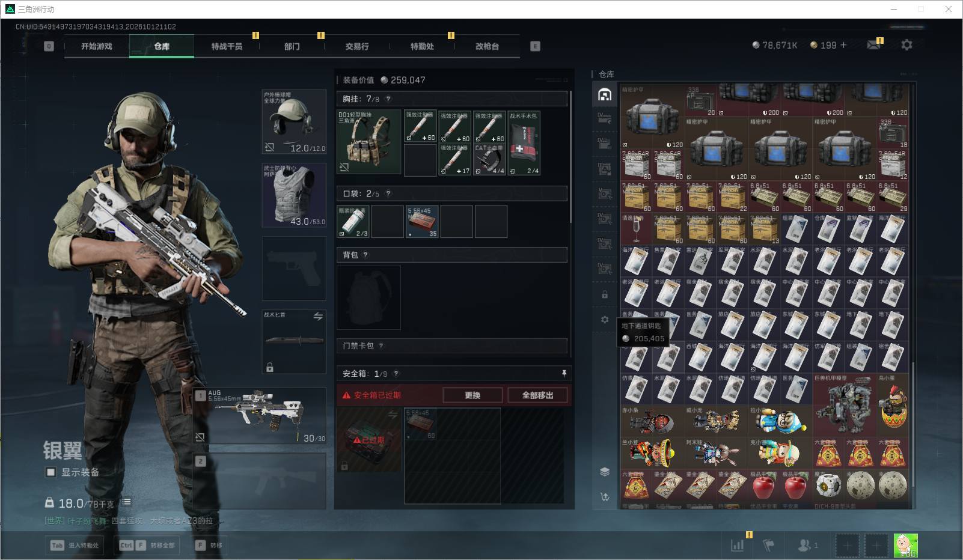
Task: Expand the plus next to 199 currency
Action: pos(843,45)
